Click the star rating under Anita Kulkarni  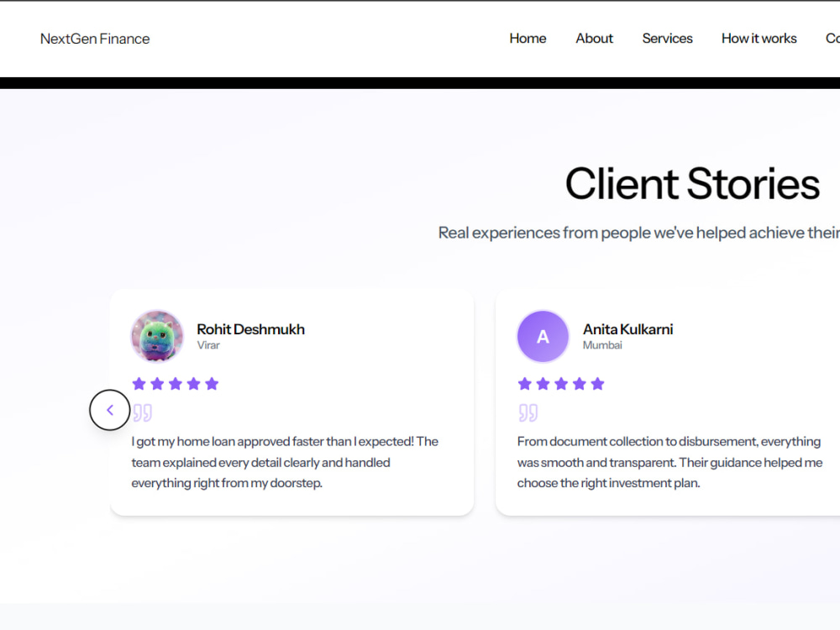point(561,384)
